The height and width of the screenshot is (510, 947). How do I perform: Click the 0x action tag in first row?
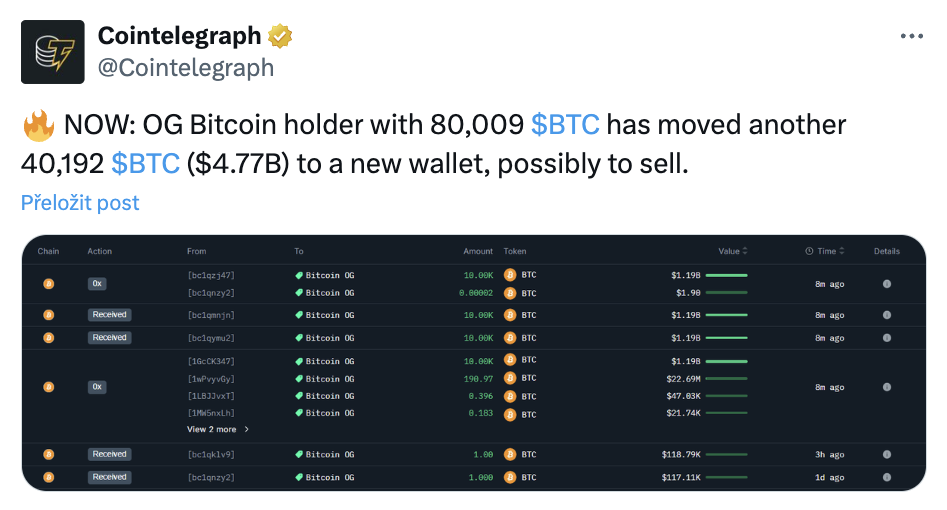click(97, 283)
